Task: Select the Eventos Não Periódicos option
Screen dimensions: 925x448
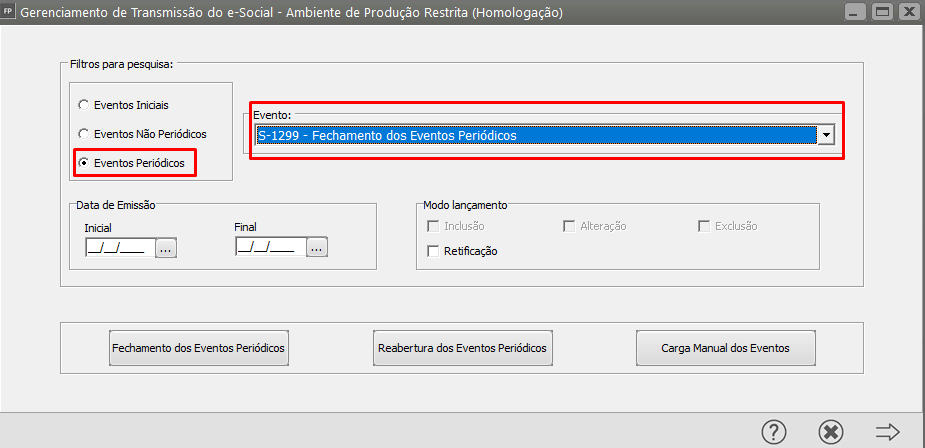Action: [x=83, y=133]
